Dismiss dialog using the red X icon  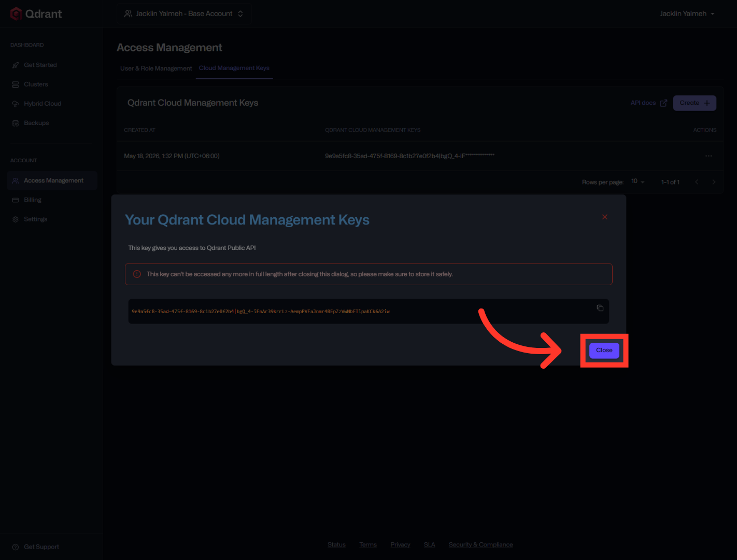pos(605,217)
